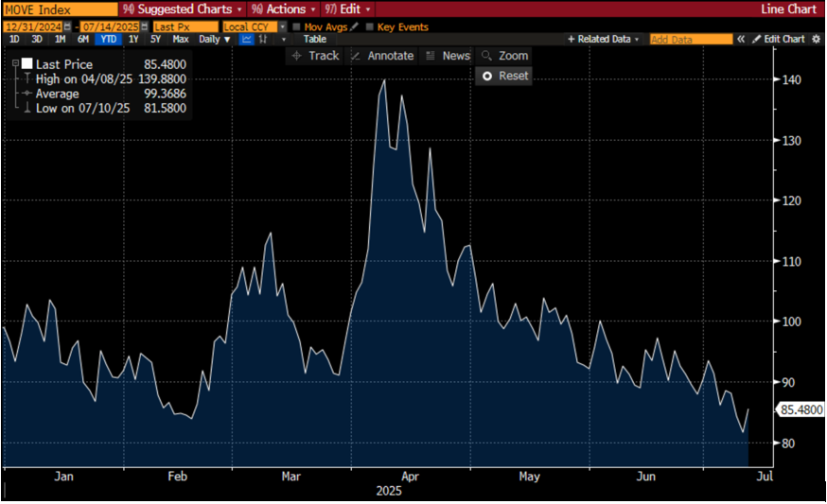Select the line chart type icon
Image resolution: width=827 pixels, height=504 pixels.
(x=246, y=39)
